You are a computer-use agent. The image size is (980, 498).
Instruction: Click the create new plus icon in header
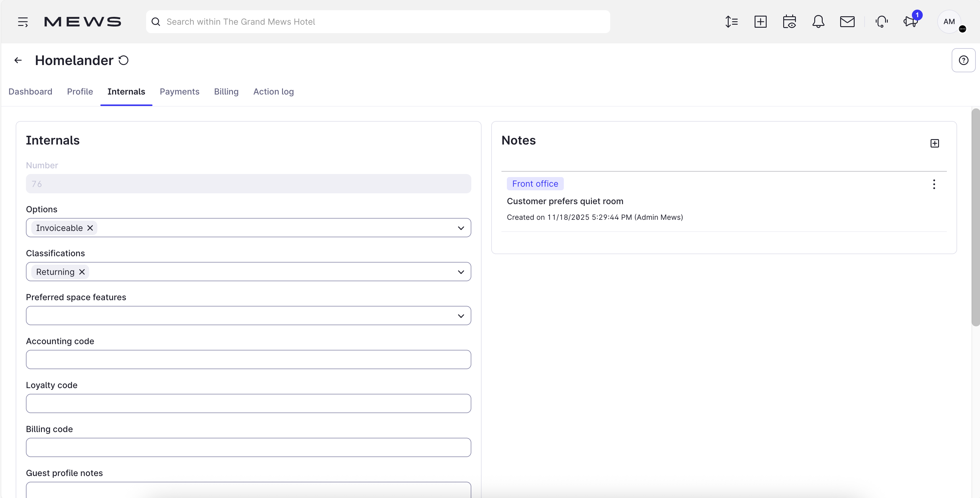761,22
